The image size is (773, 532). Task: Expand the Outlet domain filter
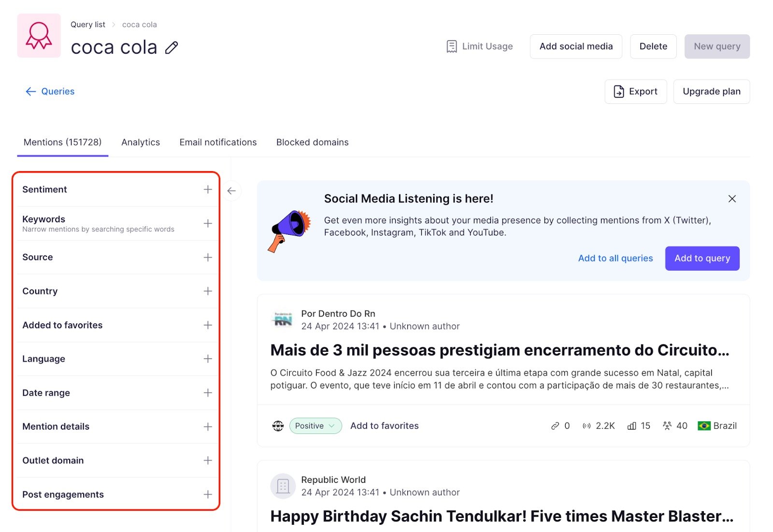click(208, 460)
